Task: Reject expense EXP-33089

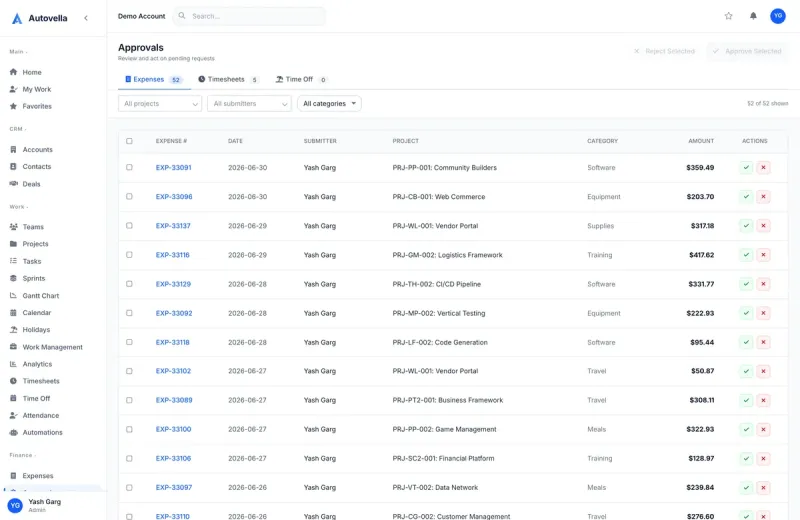Action: click(x=763, y=400)
